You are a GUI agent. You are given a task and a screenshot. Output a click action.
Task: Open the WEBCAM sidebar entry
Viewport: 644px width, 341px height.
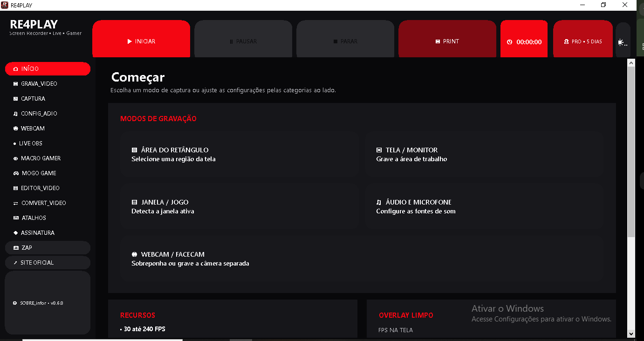coord(48,129)
